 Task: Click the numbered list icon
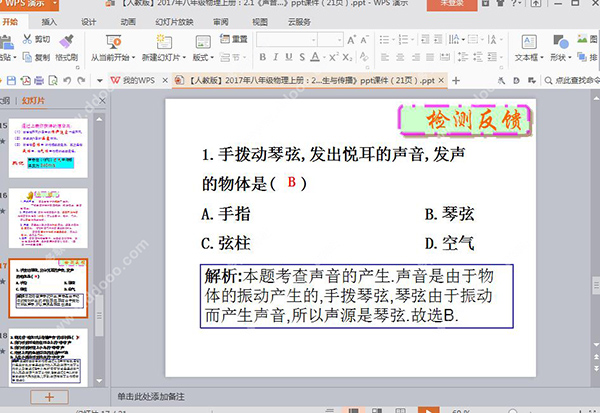point(403,39)
